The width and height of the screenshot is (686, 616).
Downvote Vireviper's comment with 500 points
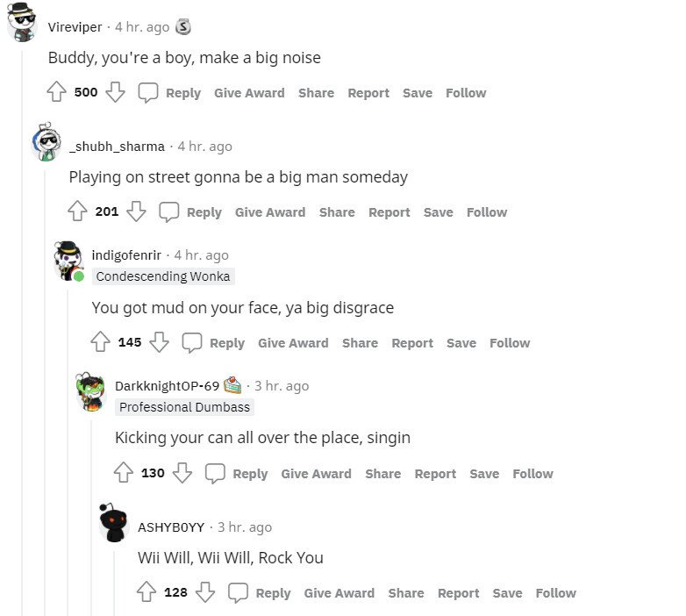pyautogui.click(x=116, y=92)
